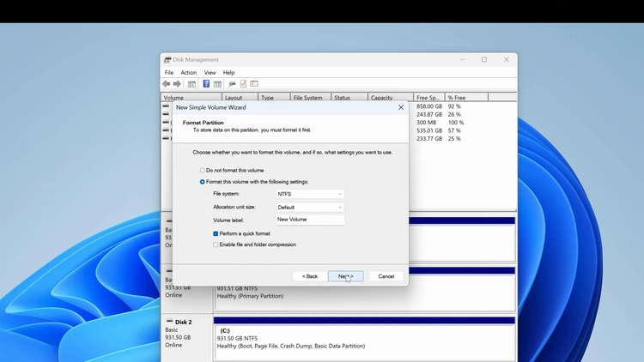The image size is (644, 362).
Task: Click the 26 % free cell
Action: [x=454, y=114]
